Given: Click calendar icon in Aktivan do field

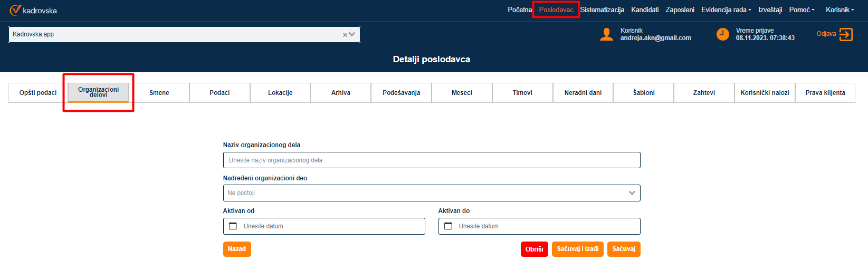Looking at the screenshot, I should pos(448,226).
